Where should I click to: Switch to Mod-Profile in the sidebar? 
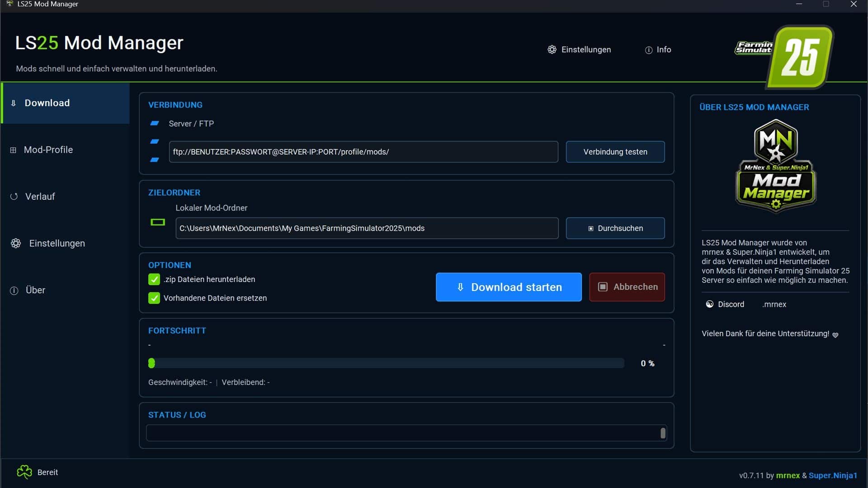[x=66, y=150]
